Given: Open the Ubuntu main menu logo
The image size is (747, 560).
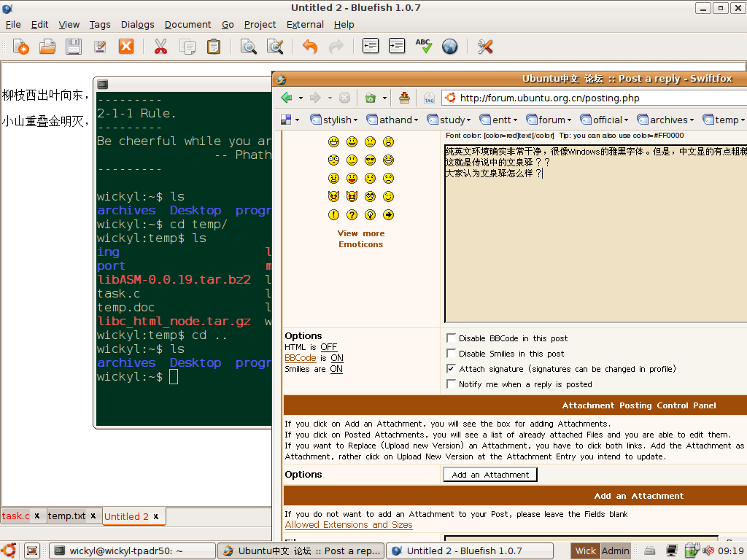Looking at the screenshot, I should [x=9, y=551].
